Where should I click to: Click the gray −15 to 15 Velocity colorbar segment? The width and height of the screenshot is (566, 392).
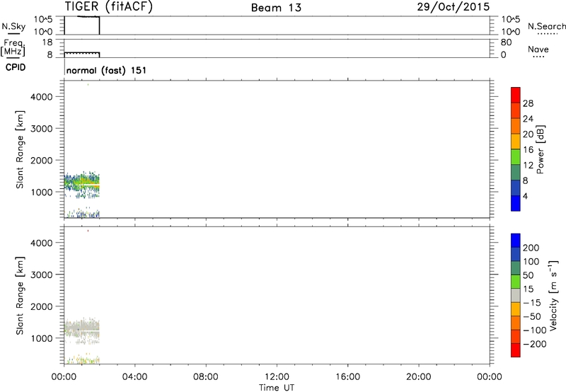pyautogui.click(x=516, y=295)
